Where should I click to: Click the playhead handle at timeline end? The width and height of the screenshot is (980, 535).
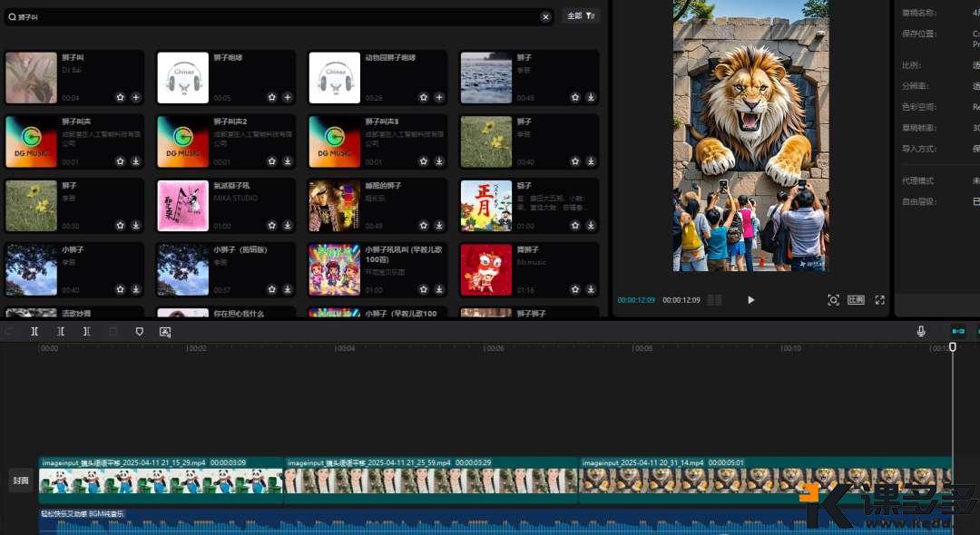[x=953, y=346]
